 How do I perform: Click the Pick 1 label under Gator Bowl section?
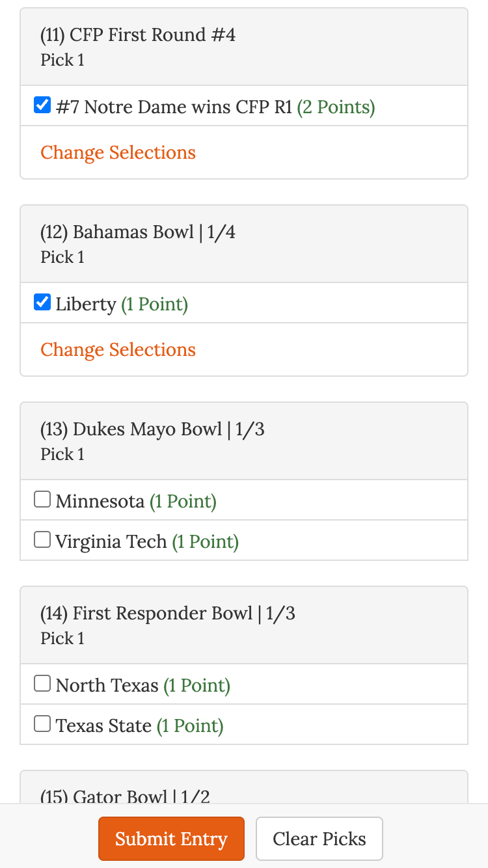62,821
